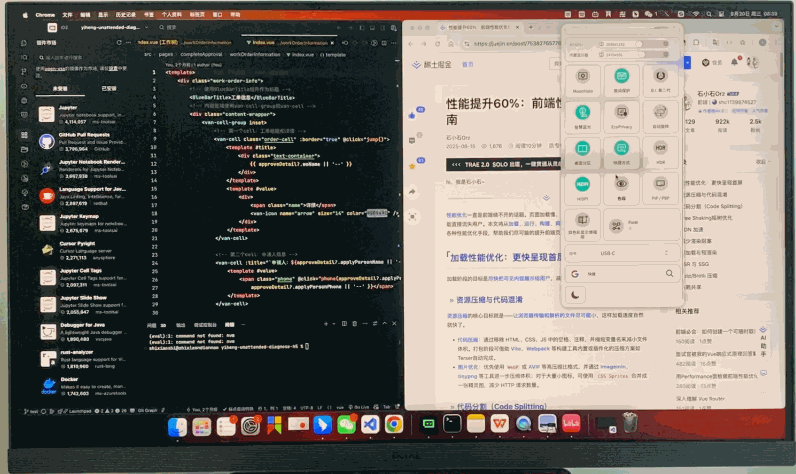
Task: Maximize the terminal panel with up chevron
Action: (x=384, y=324)
